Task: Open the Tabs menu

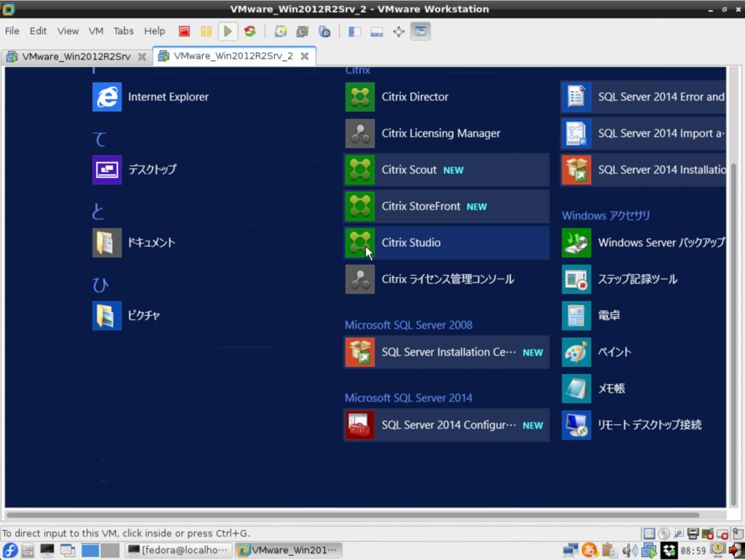Action: coord(124,31)
